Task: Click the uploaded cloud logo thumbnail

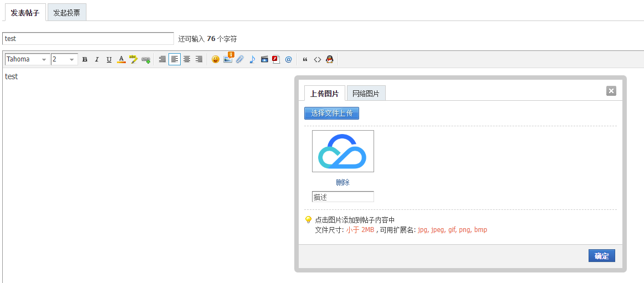Action: pyautogui.click(x=343, y=151)
